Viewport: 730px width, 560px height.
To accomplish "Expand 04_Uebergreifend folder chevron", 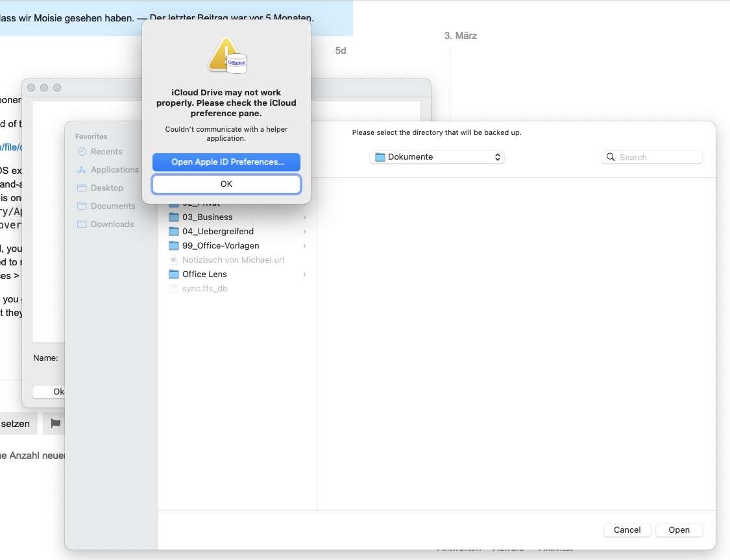I will coord(304,232).
